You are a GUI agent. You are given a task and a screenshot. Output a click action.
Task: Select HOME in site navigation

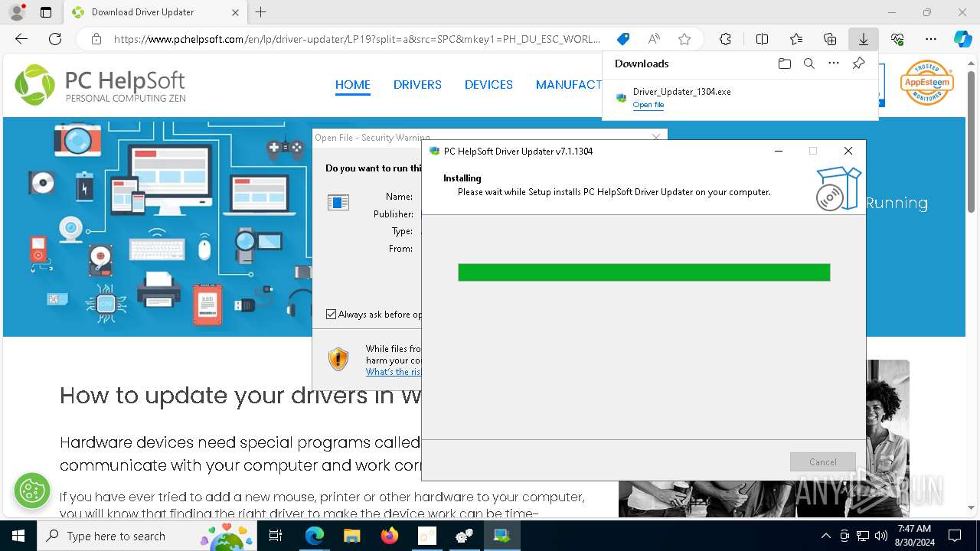point(353,85)
